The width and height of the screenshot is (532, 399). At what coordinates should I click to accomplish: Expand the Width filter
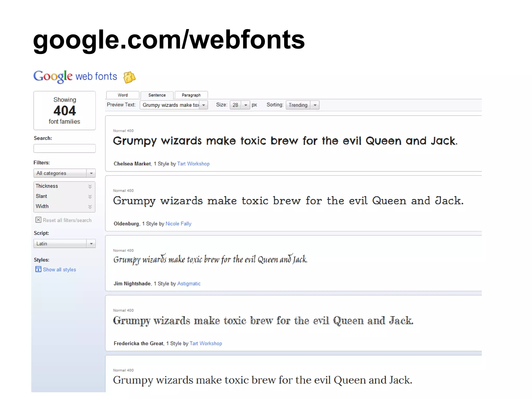pos(64,207)
